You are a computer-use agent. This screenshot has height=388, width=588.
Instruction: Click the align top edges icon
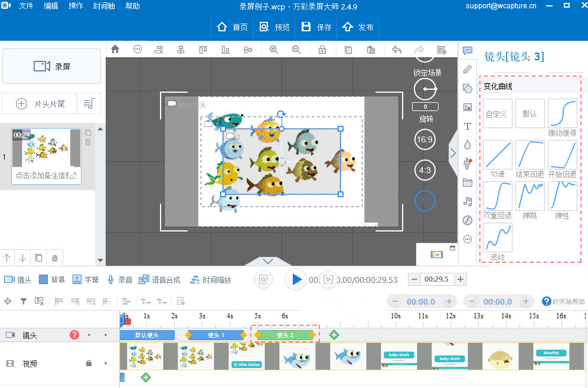[x=203, y=50]
